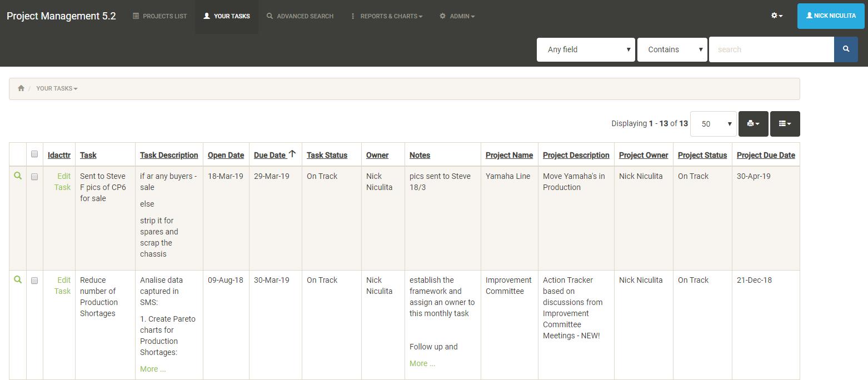The height and width of the screenshot is (380, 868).
Task: Click the magnifier icon on the Production Shortages row
Action: point(17,279)
